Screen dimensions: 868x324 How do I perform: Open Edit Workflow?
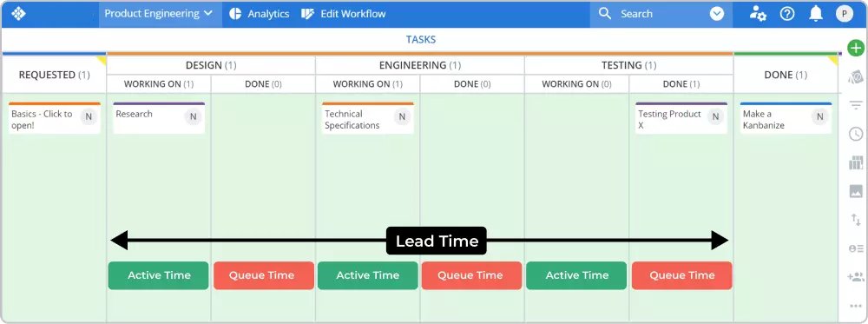click(x=343, y=14)
